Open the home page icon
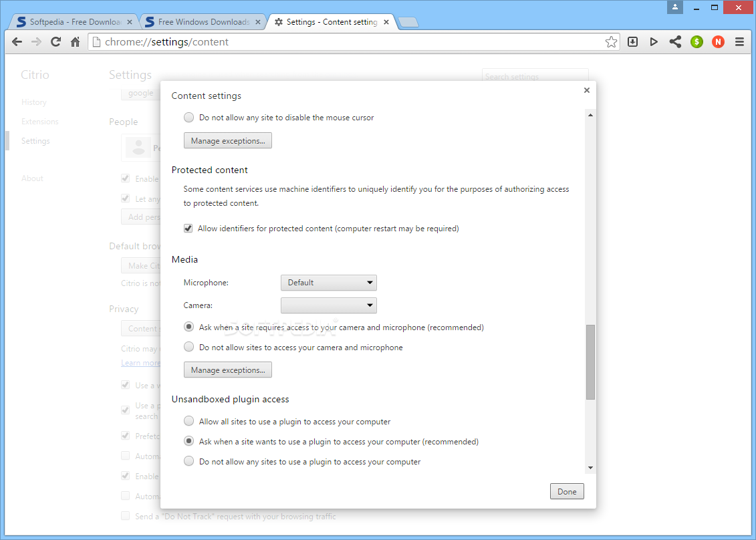The image size is (756, 540). [76, 42]
